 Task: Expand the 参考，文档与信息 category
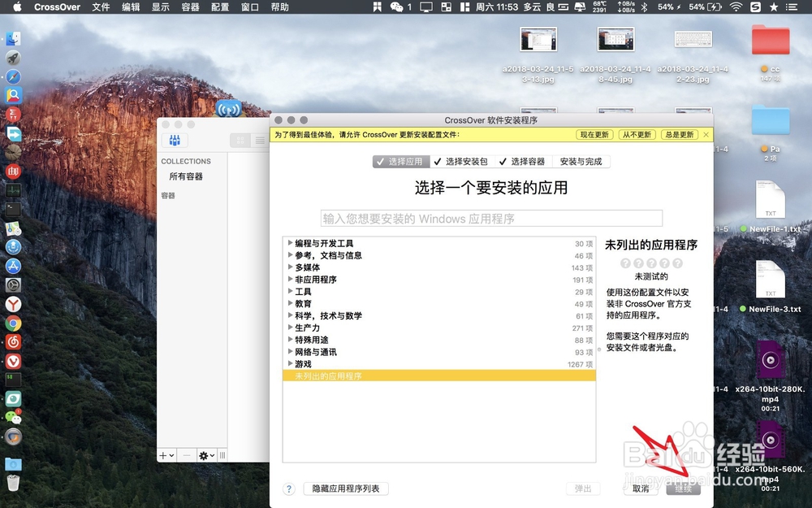(x=291, y=254)
